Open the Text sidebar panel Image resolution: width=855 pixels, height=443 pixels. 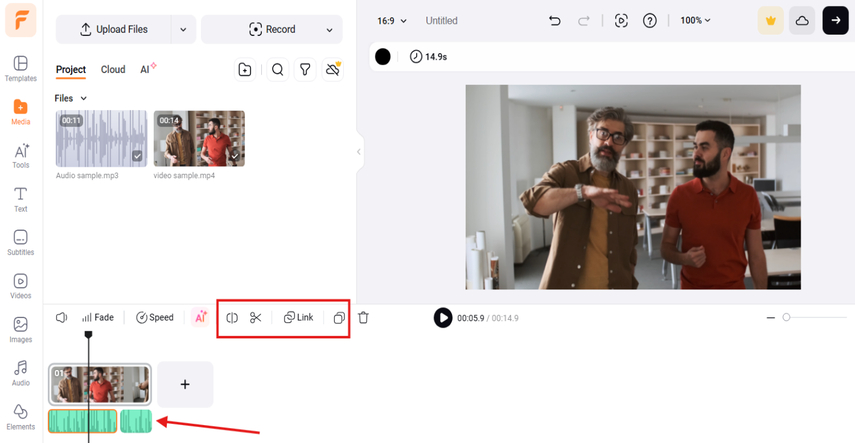point(21,199)
